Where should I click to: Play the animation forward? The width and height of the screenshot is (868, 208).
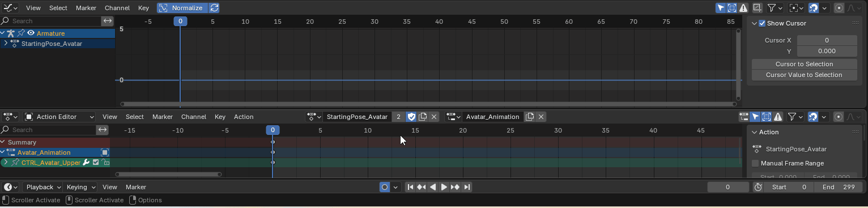444,187
